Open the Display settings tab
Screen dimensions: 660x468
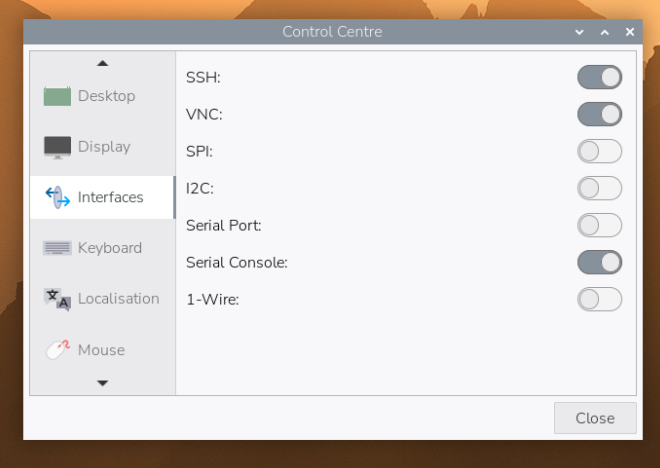coord(104,147)
